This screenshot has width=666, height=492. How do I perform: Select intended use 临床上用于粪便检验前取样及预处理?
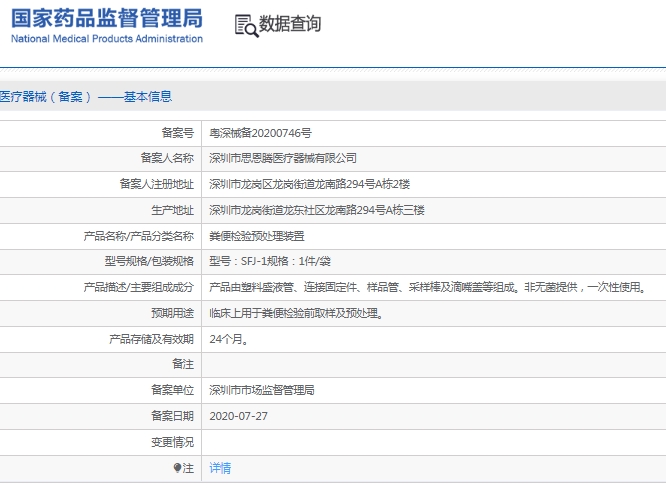point(296,314)
